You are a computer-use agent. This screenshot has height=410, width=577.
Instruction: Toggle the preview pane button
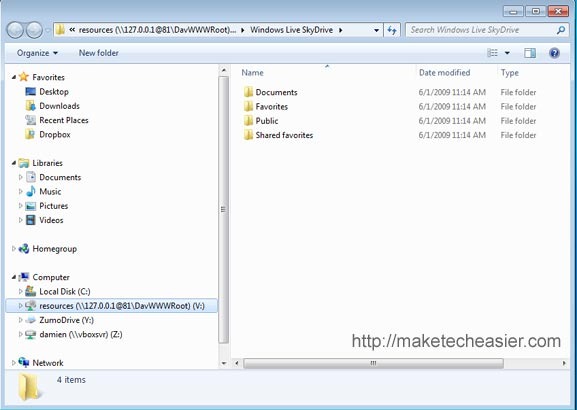point(530,53)
